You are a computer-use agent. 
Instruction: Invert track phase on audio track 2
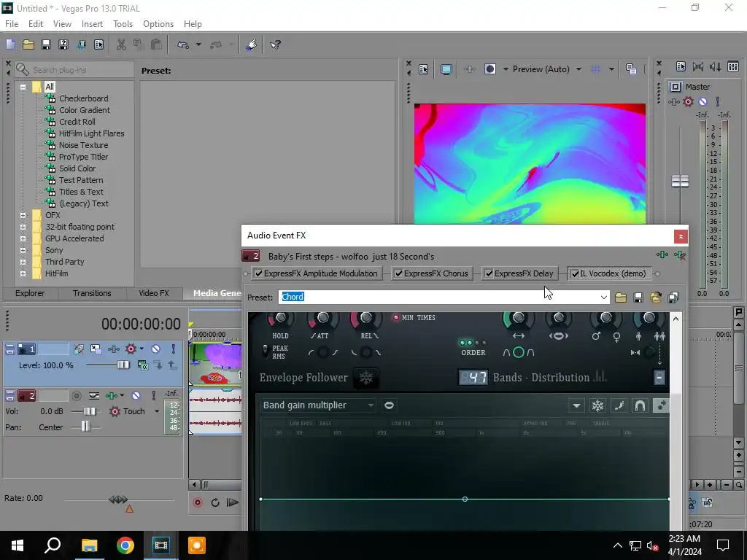tap(94, 396)
